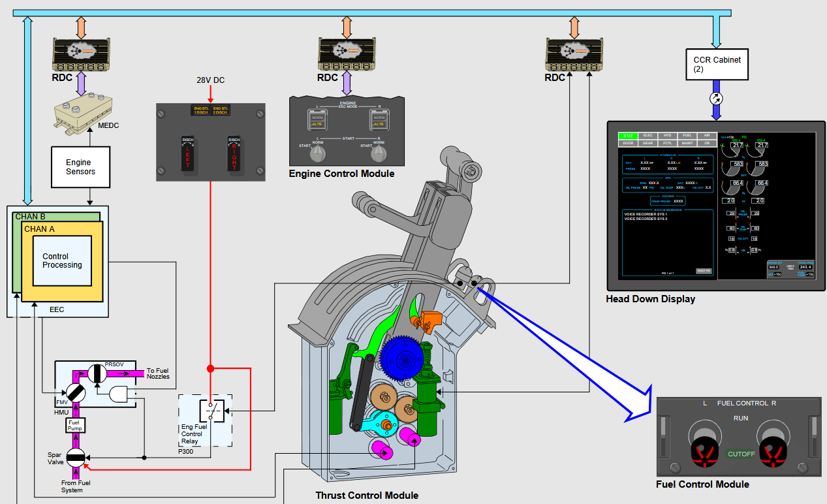827x504 pixels.
Task: Click the CCR Cabinet (2) box
Action: (717, 64)
